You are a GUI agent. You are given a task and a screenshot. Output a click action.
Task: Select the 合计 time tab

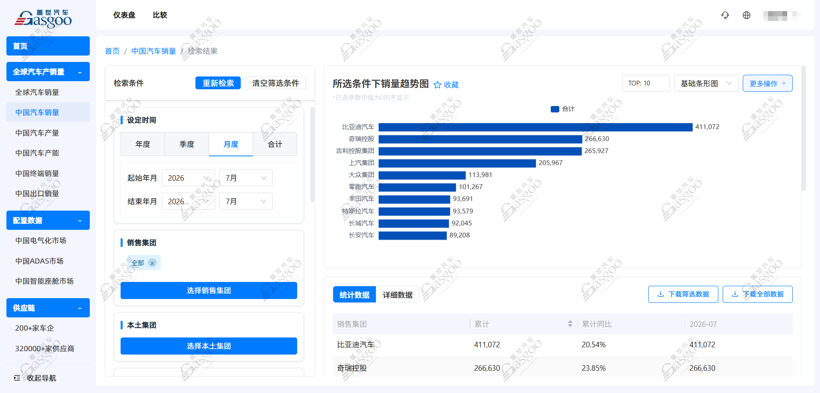275,144
